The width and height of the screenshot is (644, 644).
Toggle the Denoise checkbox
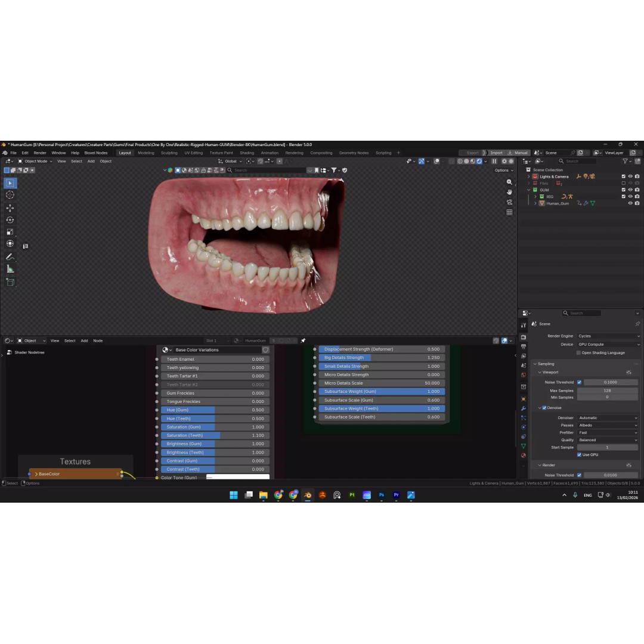[544, 408]
